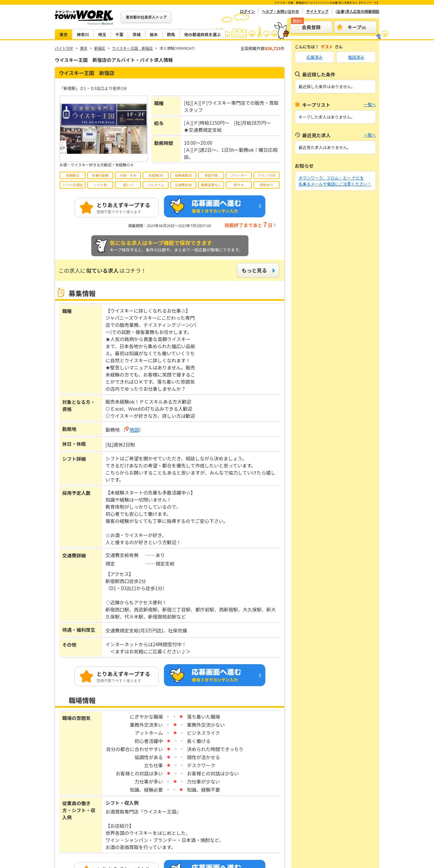434x868 pixels.
Task: Click the 駅チカ tag
Action: (239, 185)
